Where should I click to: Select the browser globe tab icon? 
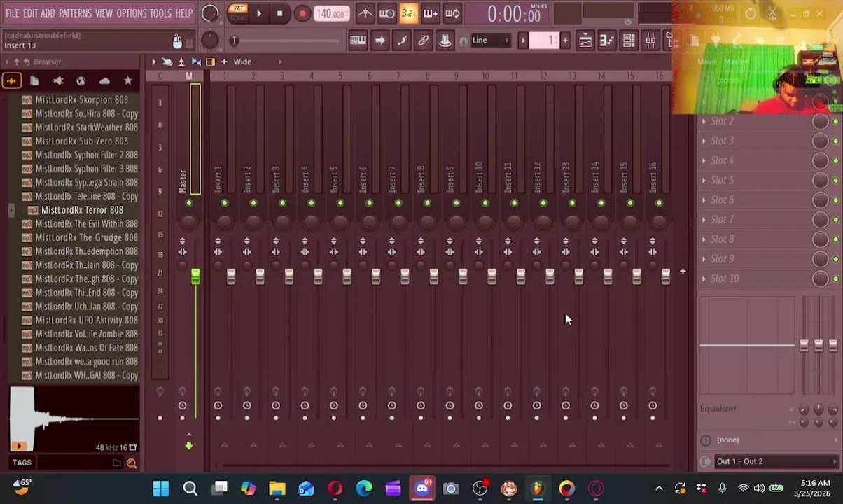tap(81, 81)
